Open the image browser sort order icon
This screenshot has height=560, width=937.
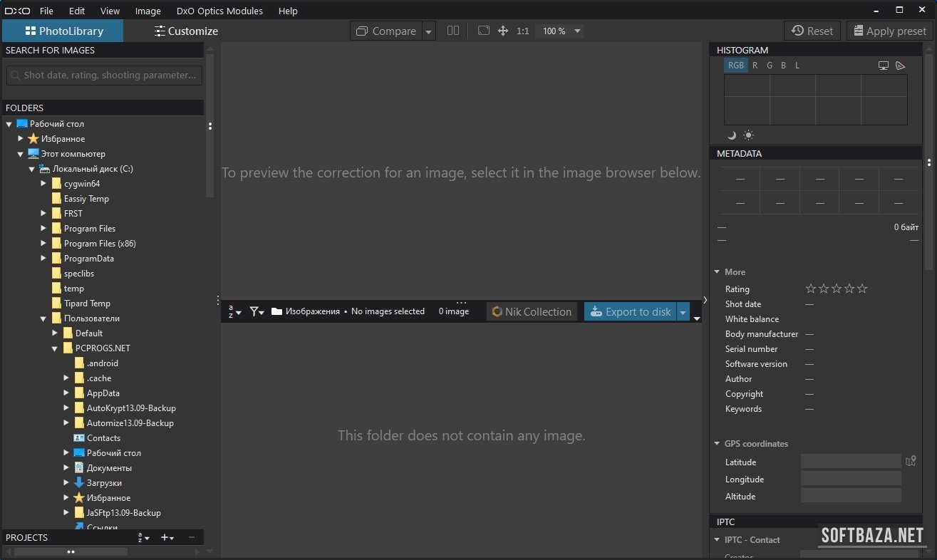tap(234, 311)
